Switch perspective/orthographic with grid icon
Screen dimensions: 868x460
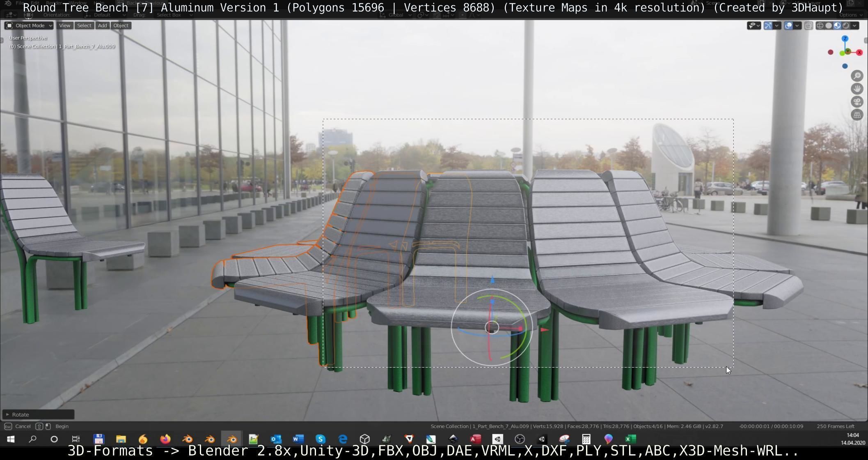857,115
